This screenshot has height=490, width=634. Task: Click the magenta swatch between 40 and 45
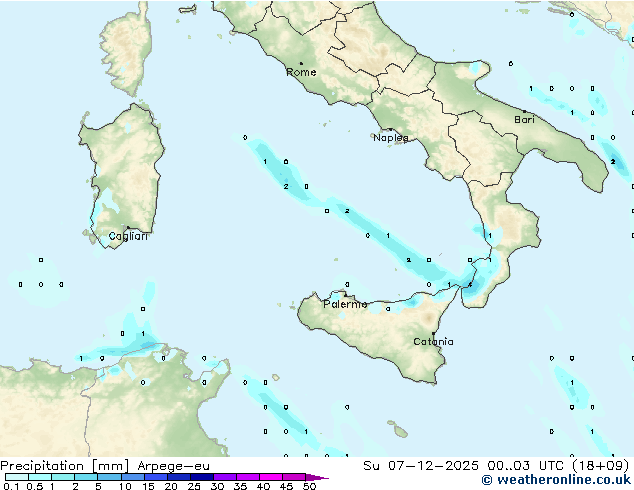coord(271,477)
